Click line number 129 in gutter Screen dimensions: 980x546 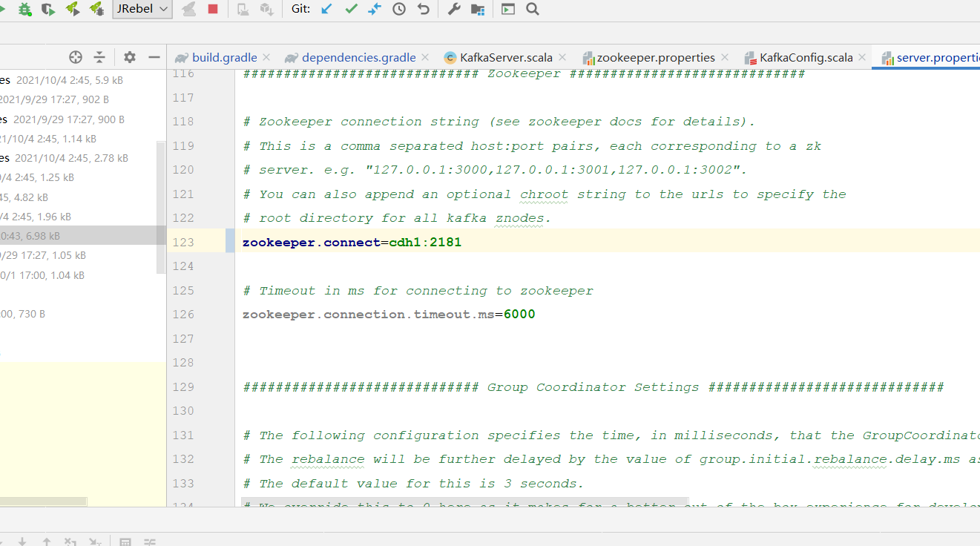pyautogui.click(x=182, y=387)
